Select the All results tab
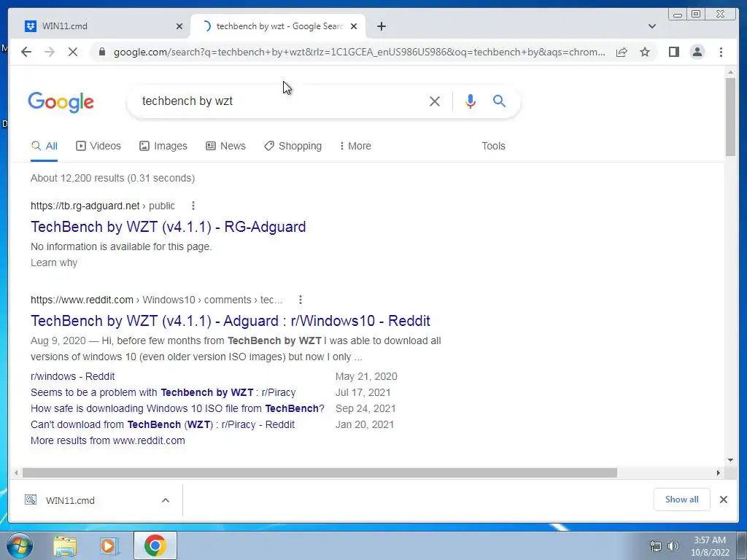 [44, 146]
